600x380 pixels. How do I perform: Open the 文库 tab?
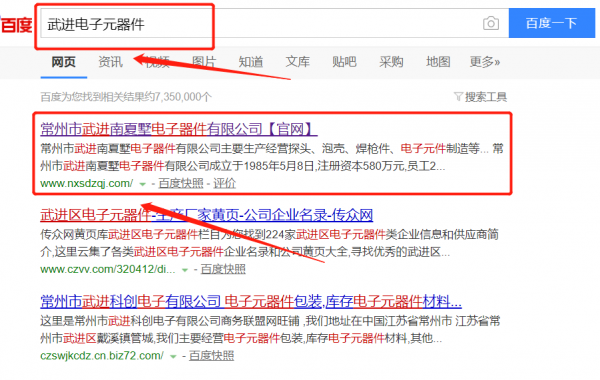pos(297,62)
